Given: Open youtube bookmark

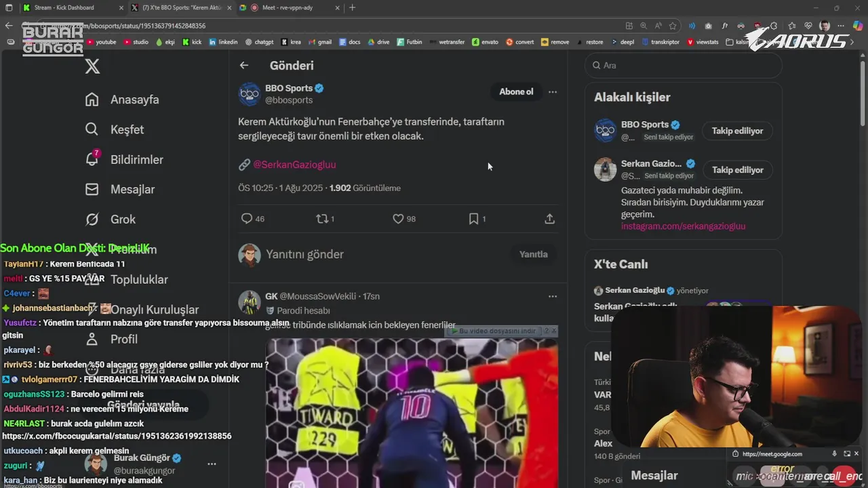Looking at the screenshot, I should pos(101,42).
